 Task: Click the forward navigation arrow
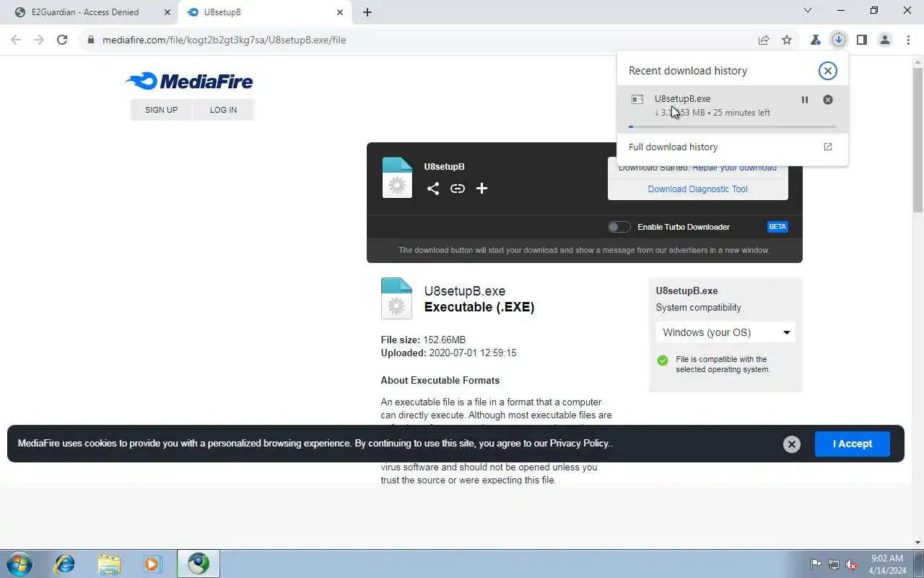(x=39, y=40)
